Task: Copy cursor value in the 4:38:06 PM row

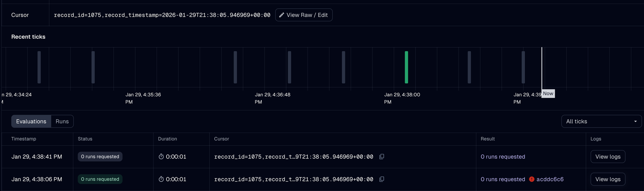Action: click(x=382, y=179)
